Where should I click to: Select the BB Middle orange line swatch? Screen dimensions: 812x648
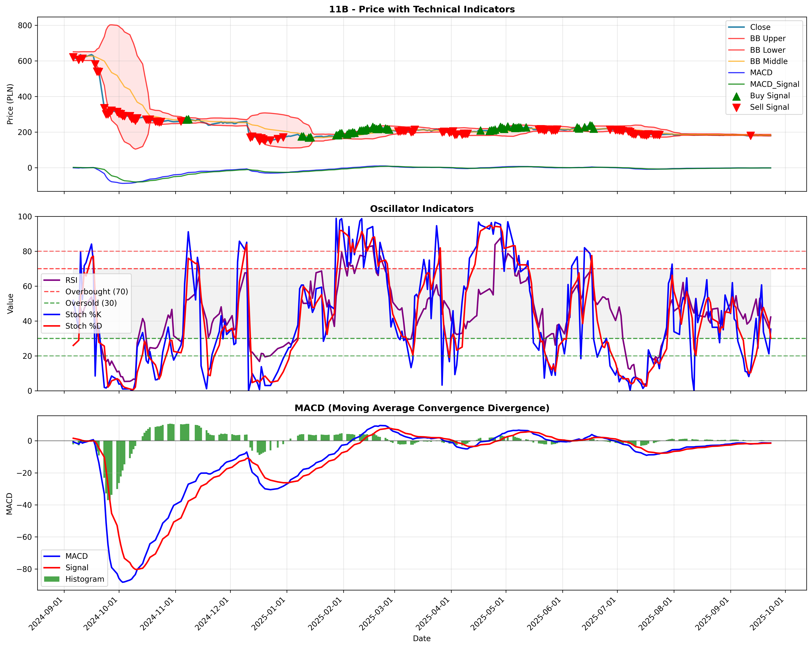pos(736,61)
